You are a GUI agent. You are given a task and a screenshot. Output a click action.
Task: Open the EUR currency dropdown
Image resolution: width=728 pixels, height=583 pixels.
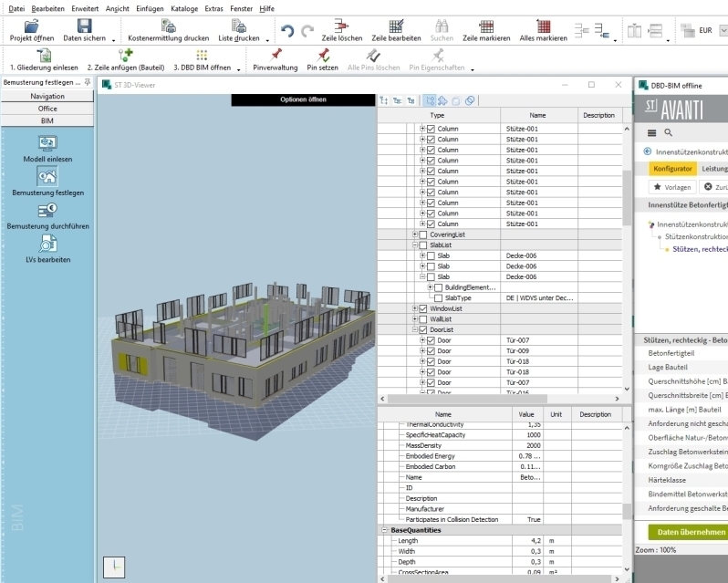[x=723, y=30]
